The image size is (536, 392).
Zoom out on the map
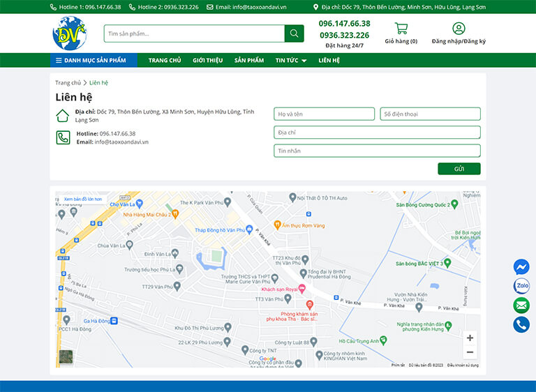[470, 352]
